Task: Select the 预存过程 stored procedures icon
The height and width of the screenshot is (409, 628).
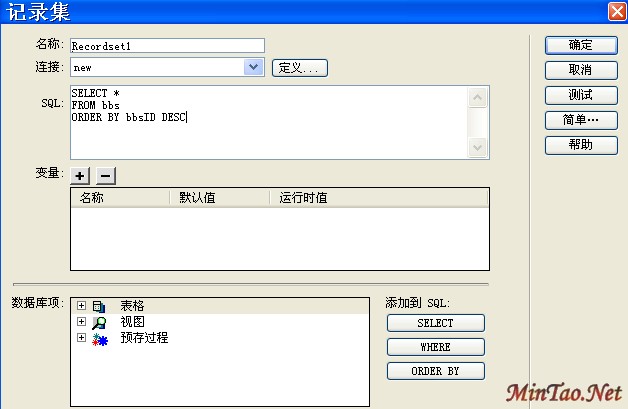Action: 98,338
